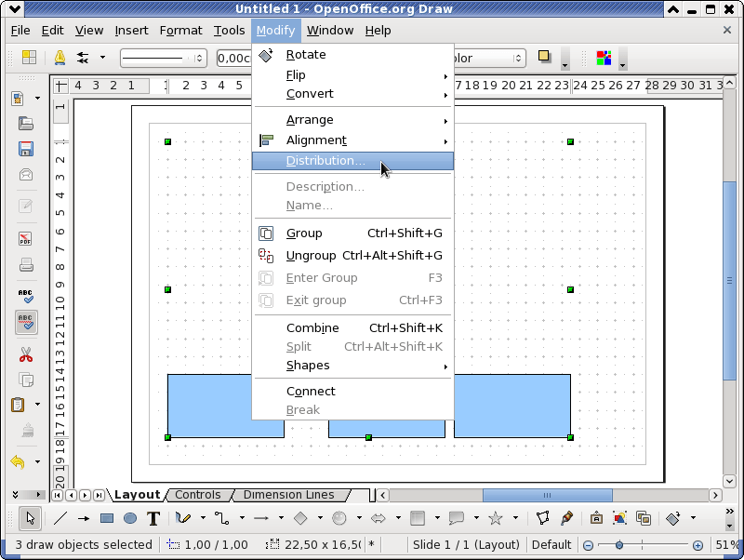Viewport: 744px width, 560px height.
Task: Select the Block Arrows tool
Action: coord(379,518)
